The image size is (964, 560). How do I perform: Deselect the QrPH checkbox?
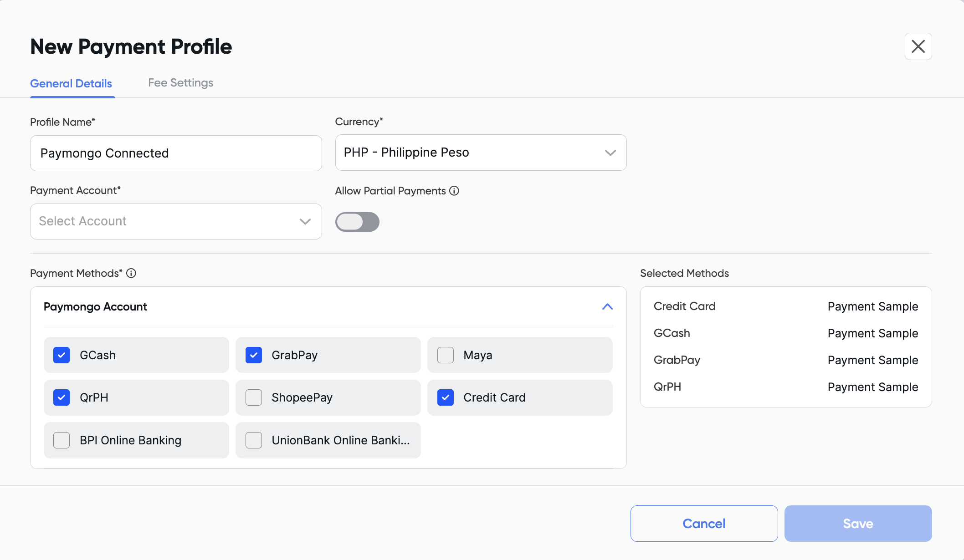point(62,397)
